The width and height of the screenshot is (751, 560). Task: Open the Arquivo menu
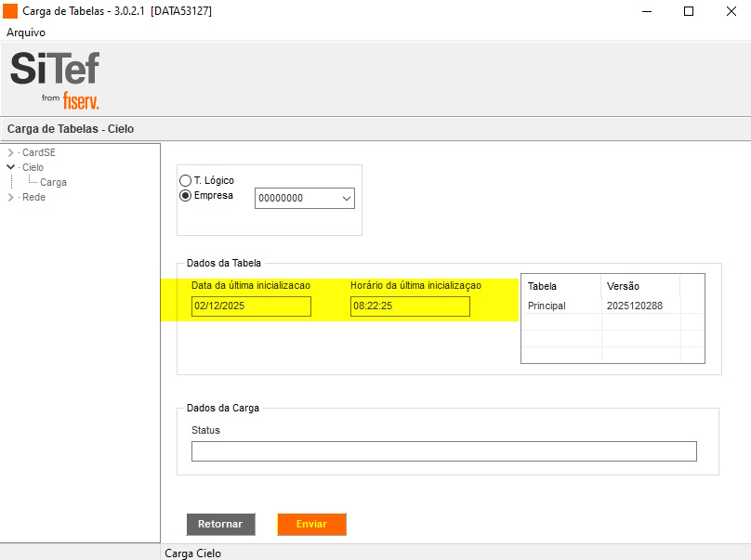pyautogui.click(x=26, y=33)
